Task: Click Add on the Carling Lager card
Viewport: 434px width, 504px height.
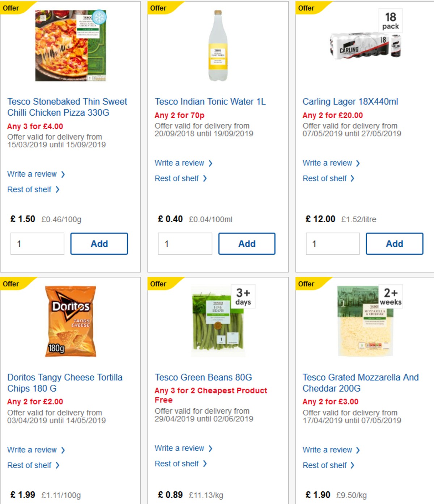Action: click(394, 244)
